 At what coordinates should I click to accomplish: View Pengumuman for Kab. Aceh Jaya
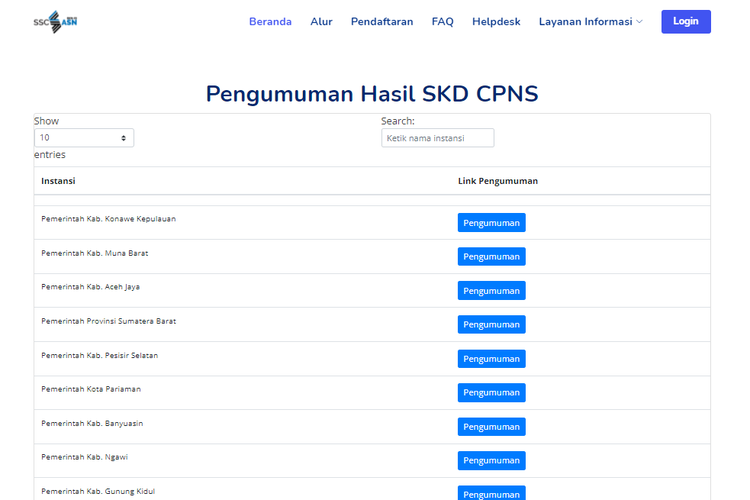(x=491, y=291)
